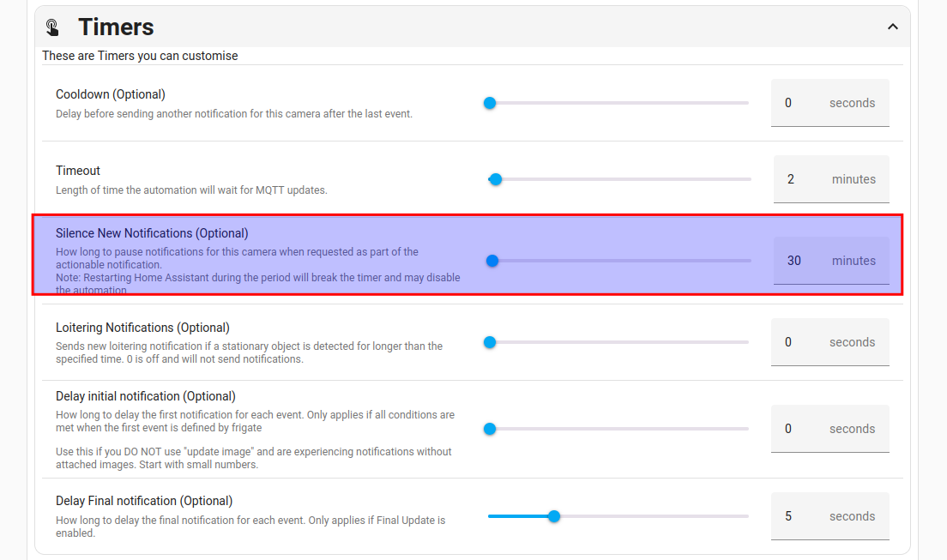This screenshot has width=947, height=560.
Task: Click the Timeout slider handle
Action: pos(495,179)
